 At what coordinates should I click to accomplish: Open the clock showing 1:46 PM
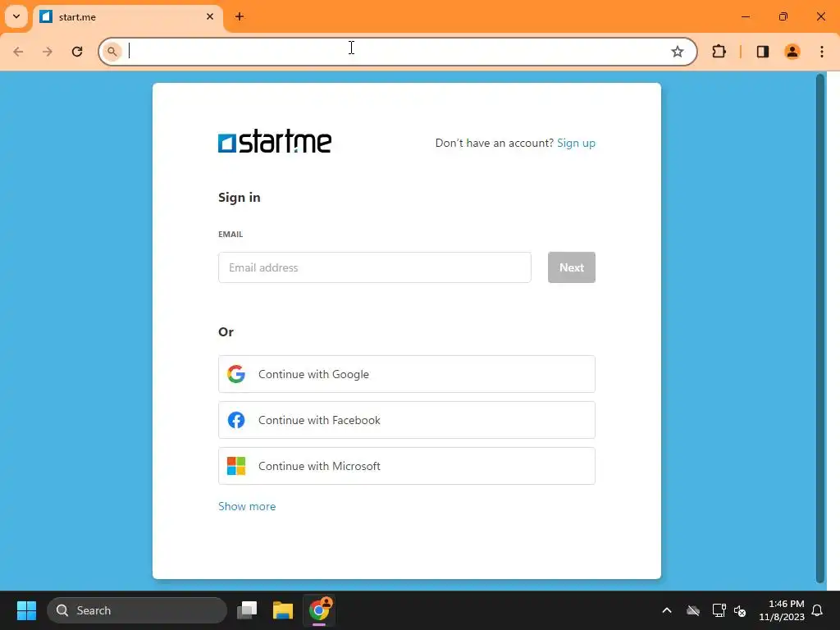coord(782,610)
